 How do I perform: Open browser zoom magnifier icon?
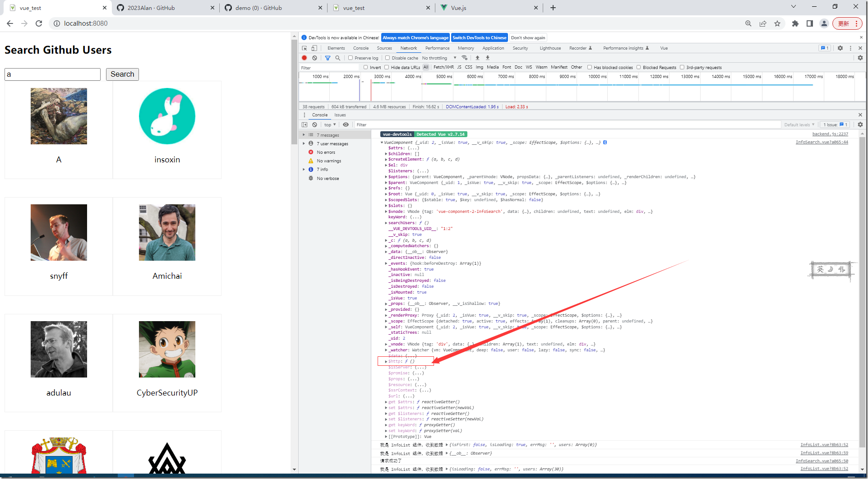pos(748,23)
